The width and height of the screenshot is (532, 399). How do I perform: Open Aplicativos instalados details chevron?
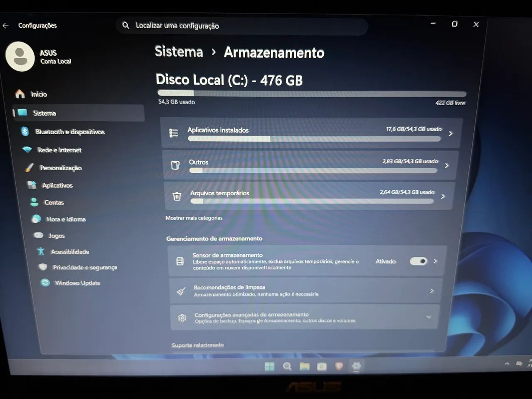coord(450,133)
